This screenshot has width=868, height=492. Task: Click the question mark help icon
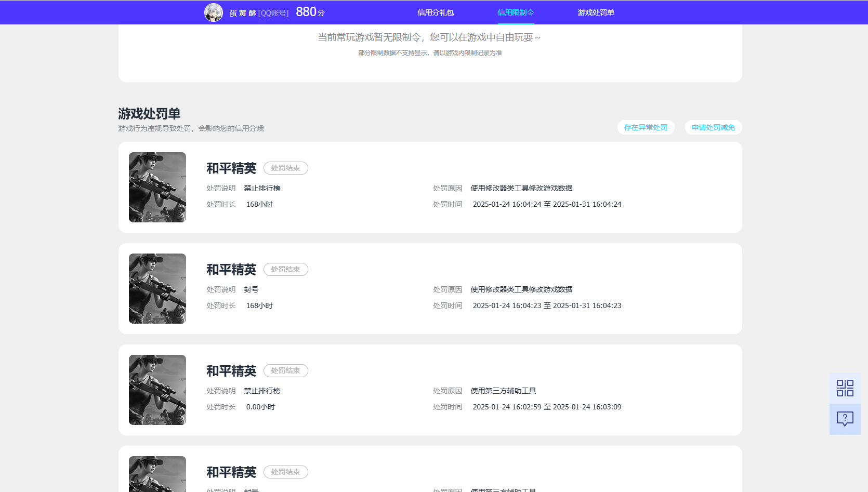tap(845, 419)
